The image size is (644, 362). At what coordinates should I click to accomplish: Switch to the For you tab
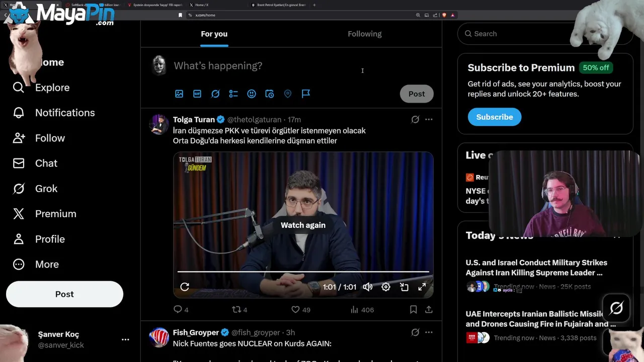pos(214,34)
